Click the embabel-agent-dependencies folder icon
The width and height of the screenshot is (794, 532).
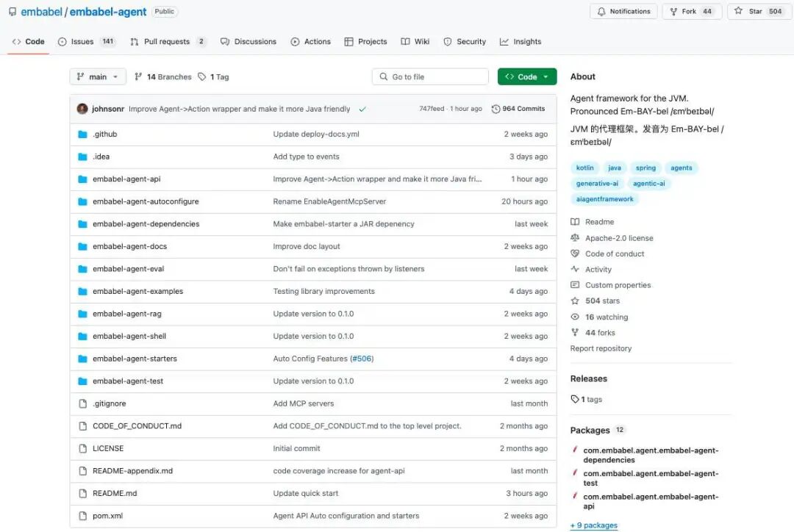click(82, 223)
